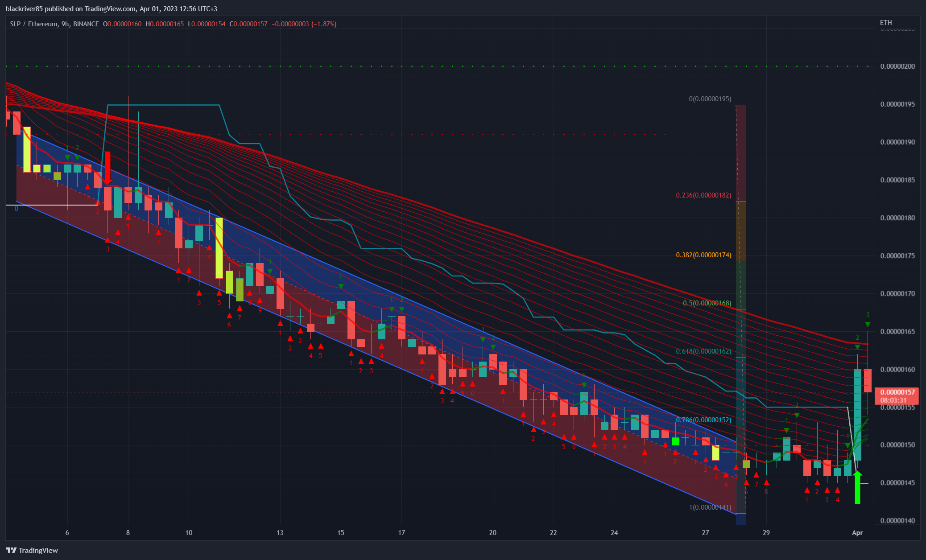
Task: Click the price axis label 0.00000160
Action: pos(897,370)
